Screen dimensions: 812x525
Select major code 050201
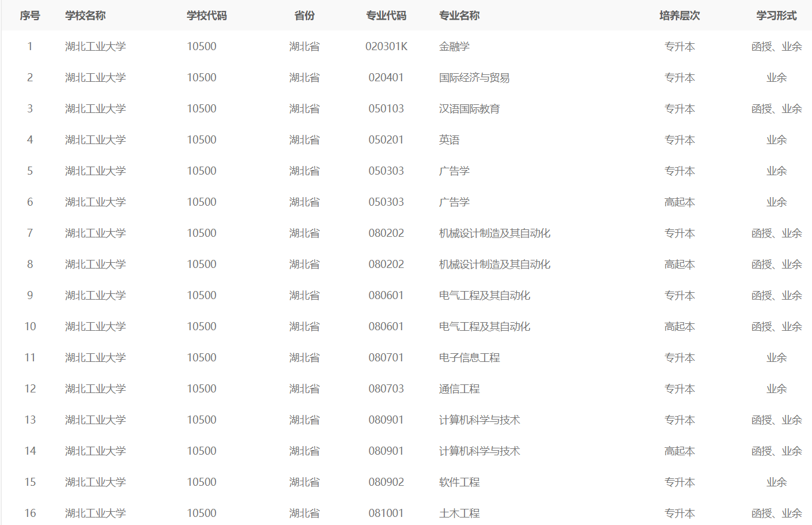pyautogui.click(x=386, y=140)
